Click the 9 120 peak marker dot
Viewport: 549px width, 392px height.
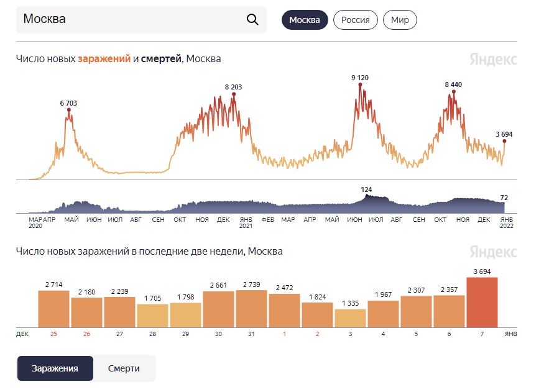pyautogui.click(x=360, y=84)
